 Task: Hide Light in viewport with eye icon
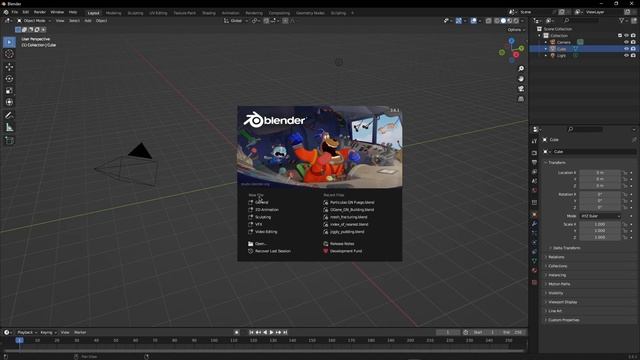[627, 56]
